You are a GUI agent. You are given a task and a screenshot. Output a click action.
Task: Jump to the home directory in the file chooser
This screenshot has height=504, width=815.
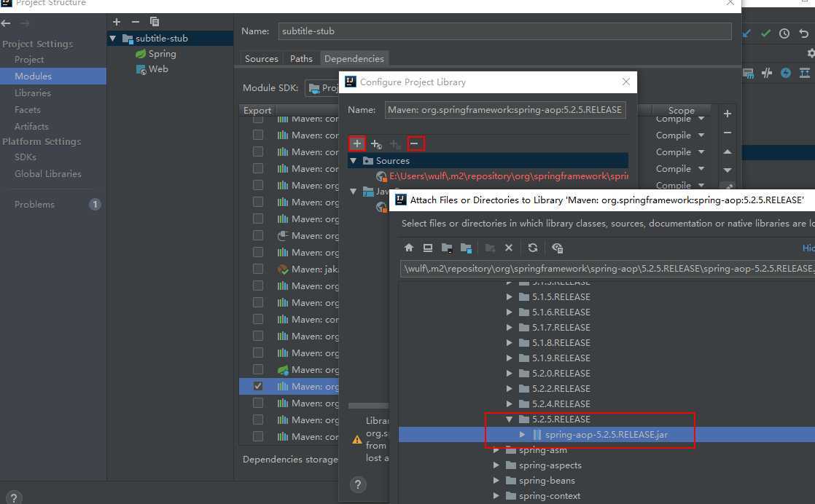tap(409, 248)
